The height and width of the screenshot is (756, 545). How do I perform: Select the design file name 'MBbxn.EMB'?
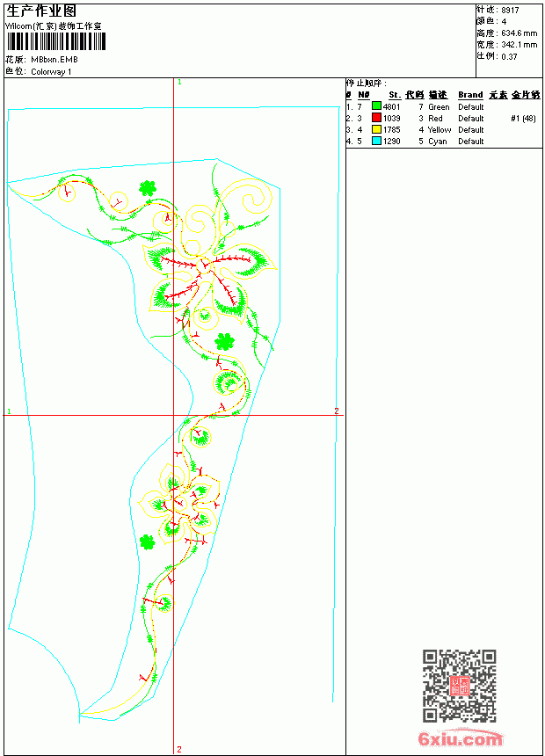tap(54, 60)
